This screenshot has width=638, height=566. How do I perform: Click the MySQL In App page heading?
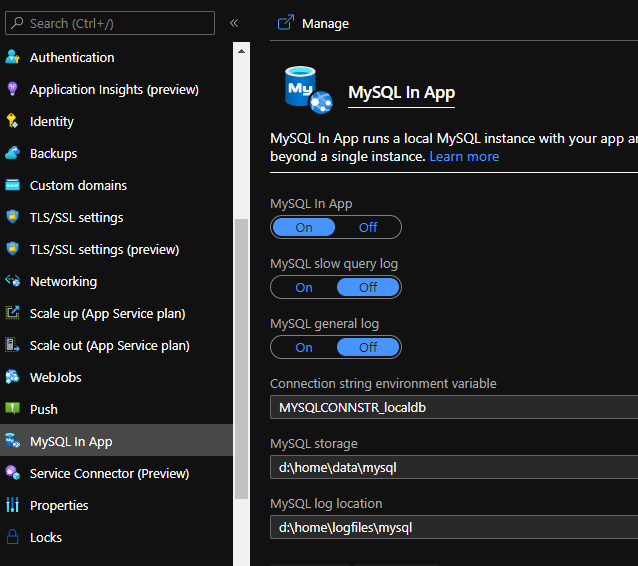[401, 92]
